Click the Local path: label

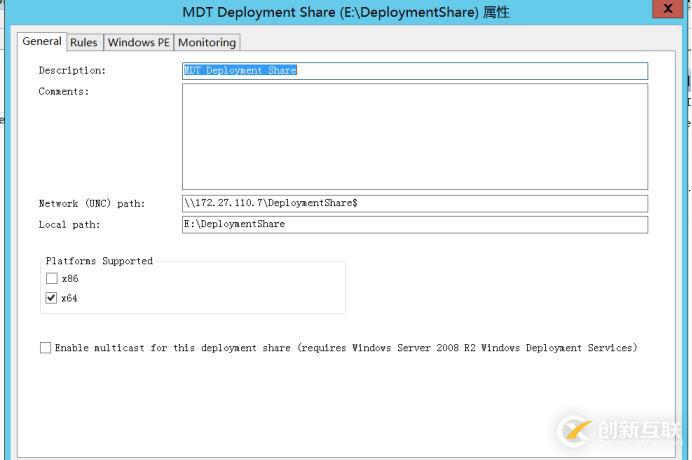click(x=69, y=224)
